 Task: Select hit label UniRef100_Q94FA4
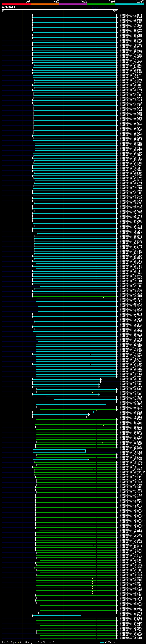[x=131, y=17]
